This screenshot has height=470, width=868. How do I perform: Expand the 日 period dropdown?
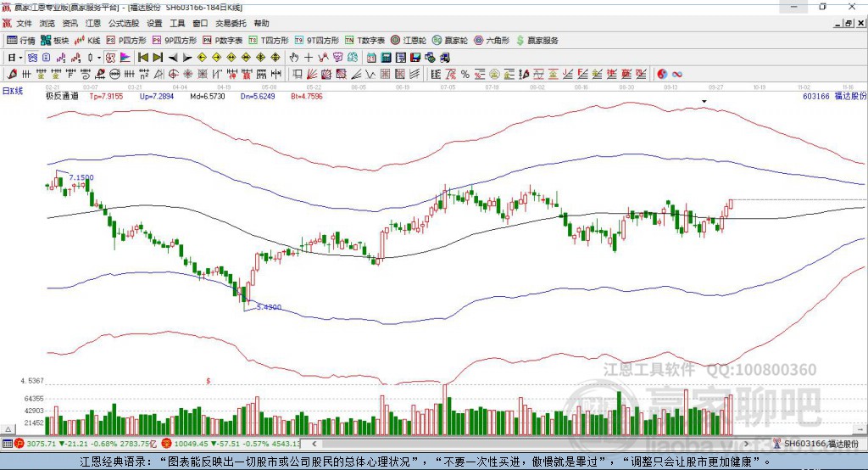click(20, 58)
